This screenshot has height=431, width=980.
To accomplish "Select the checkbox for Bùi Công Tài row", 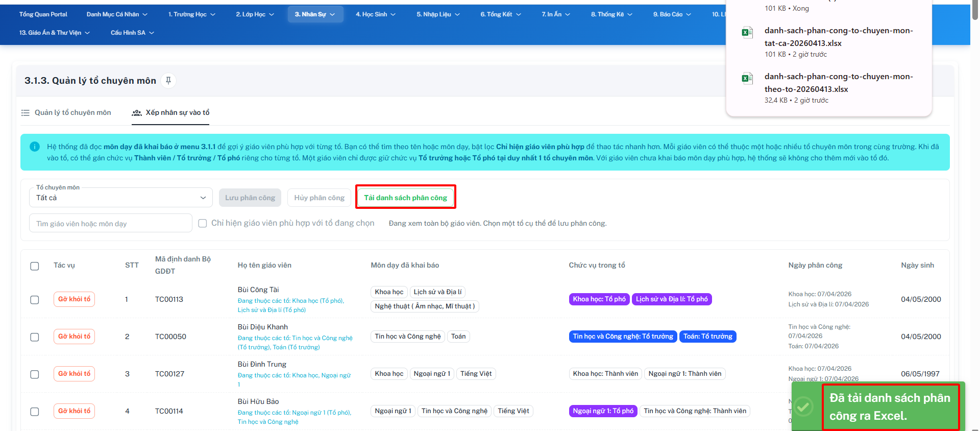I will pyautogui.click(x=35, y=300).
